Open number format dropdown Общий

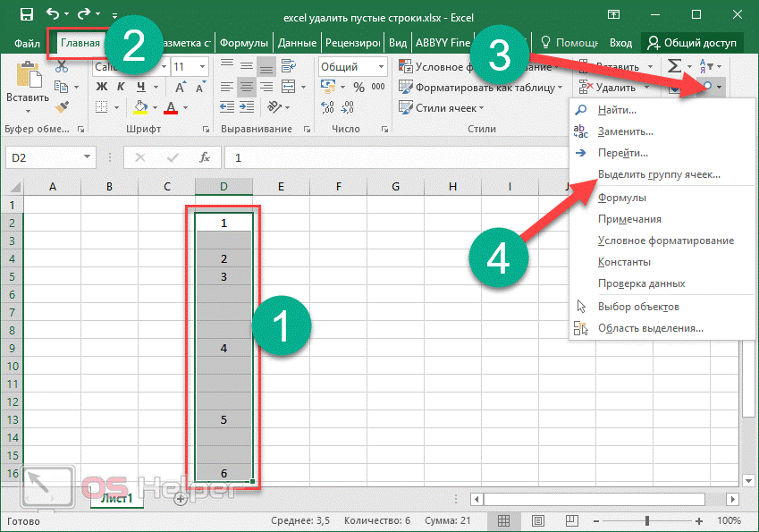click(x=381, y=66)
